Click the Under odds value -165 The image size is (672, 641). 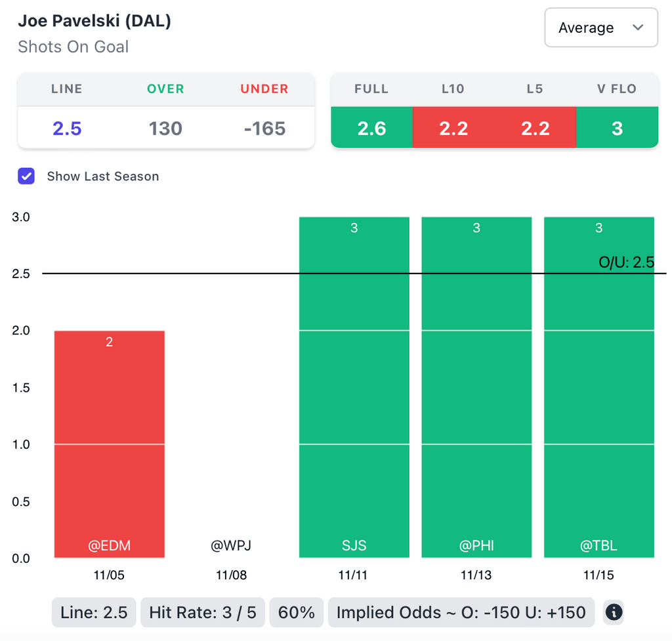(264, 128)
